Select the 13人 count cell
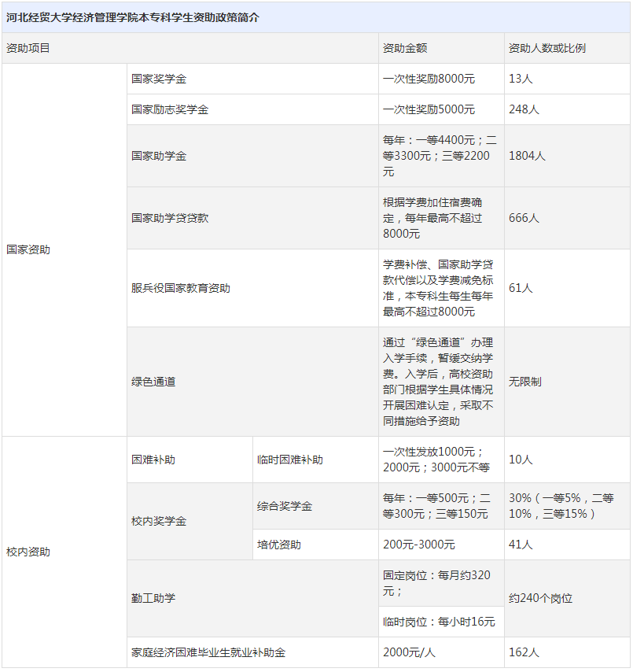 pyautogui.click(x=567, y=79)
